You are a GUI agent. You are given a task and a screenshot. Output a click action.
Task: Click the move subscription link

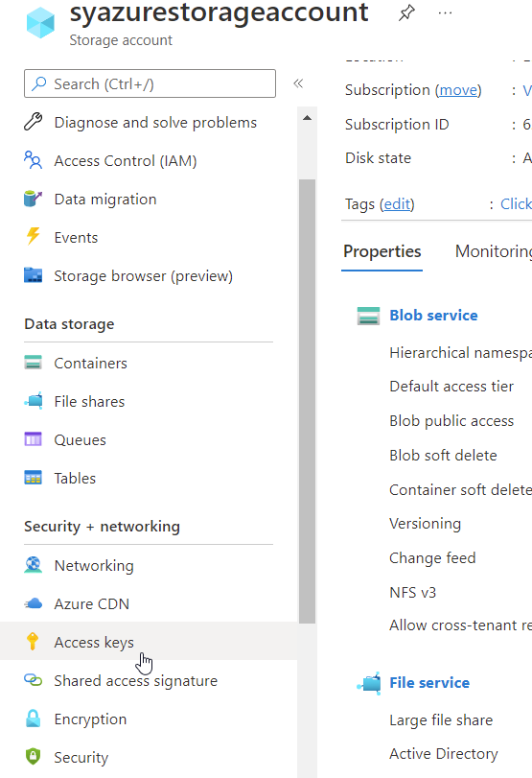point(458,90)
